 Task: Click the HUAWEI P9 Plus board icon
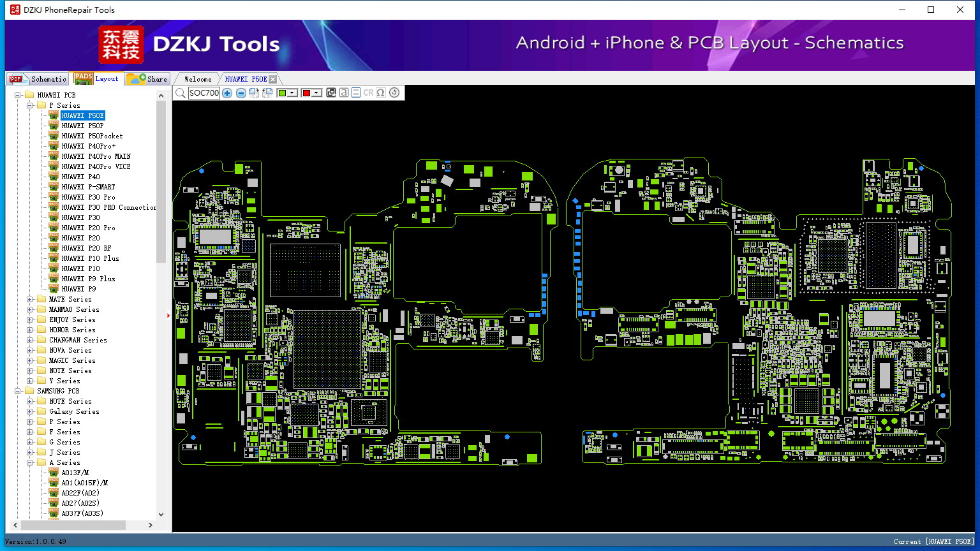tap(54, 279)
